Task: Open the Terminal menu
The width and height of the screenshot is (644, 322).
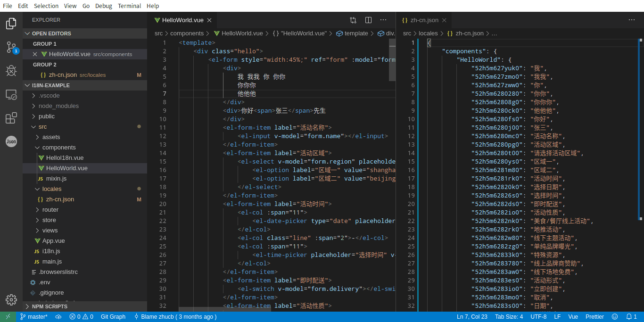Action: (130, 6)
